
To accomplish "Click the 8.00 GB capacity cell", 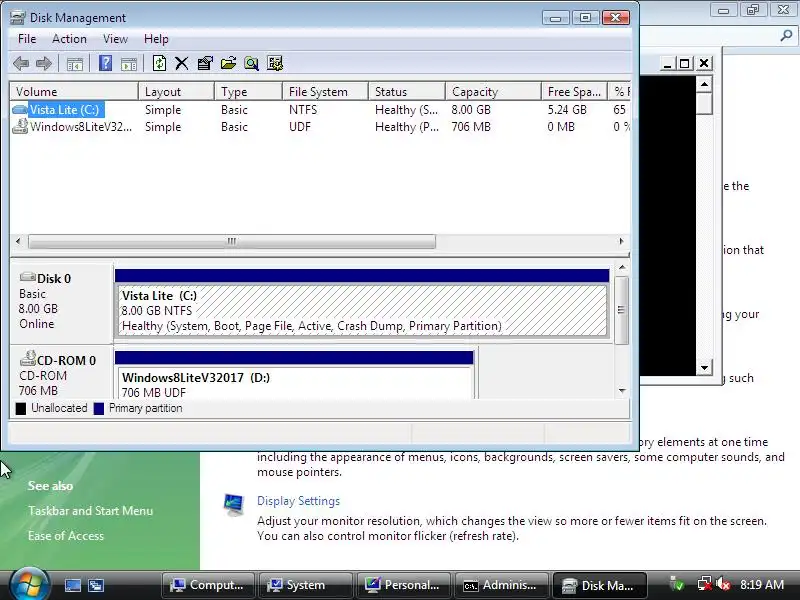I will coord(470,110).
